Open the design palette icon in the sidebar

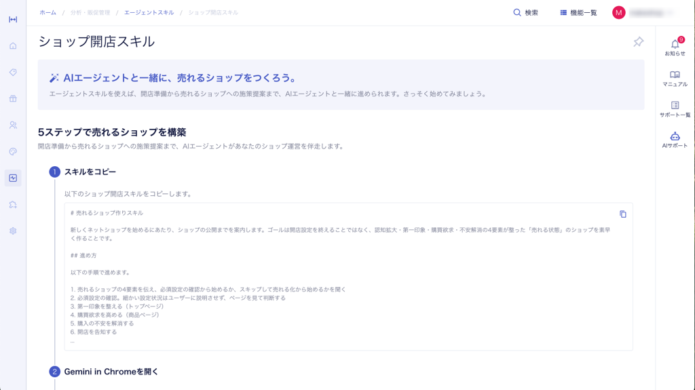point(13,152)
